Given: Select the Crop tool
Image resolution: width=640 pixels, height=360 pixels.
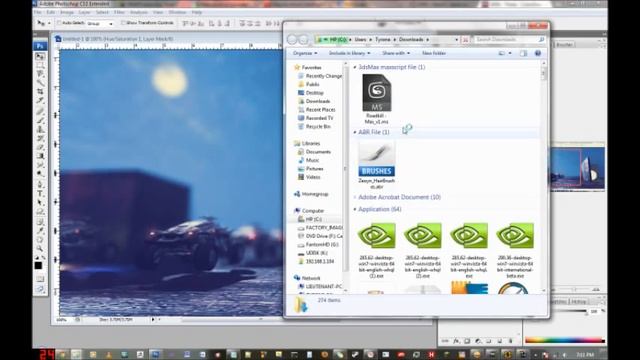Looking at the screenshot, I should [40, 91].
